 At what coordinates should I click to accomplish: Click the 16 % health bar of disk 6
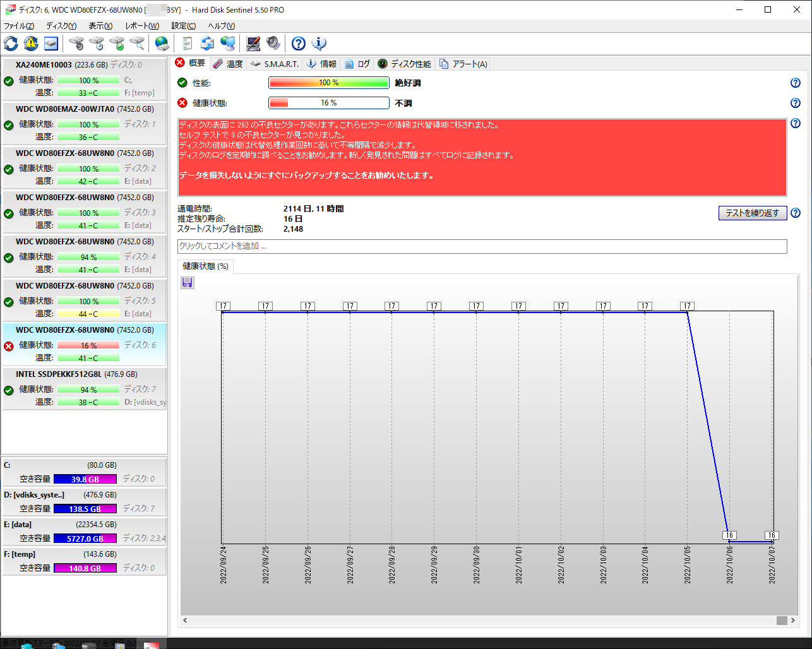88,345
